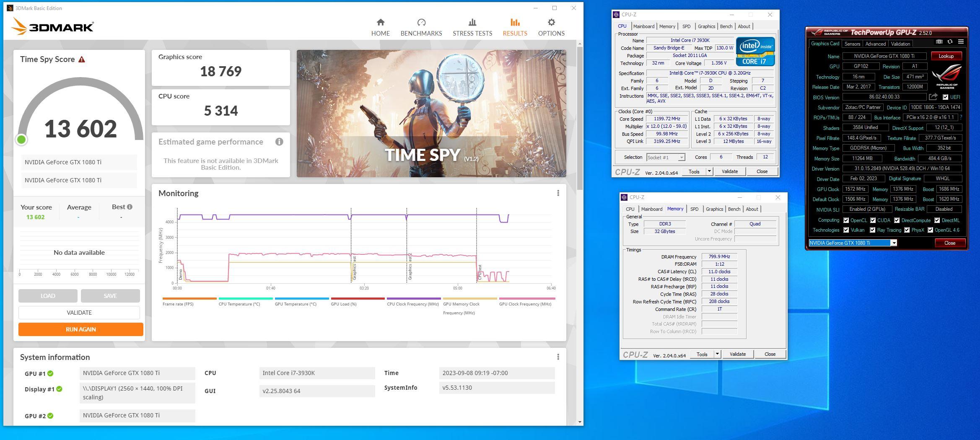Screen dimensions: 980x440
Task: Click the info icon next to Best
Action: [x=130, y=207]
